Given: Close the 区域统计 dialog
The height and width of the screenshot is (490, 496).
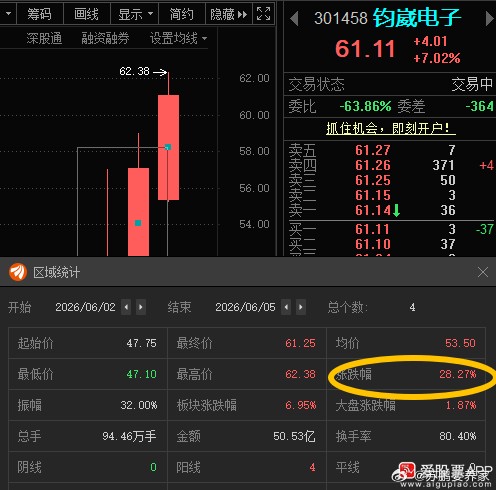Looking at the screenshot, I should pyautogui.click(x=483, y=272).
